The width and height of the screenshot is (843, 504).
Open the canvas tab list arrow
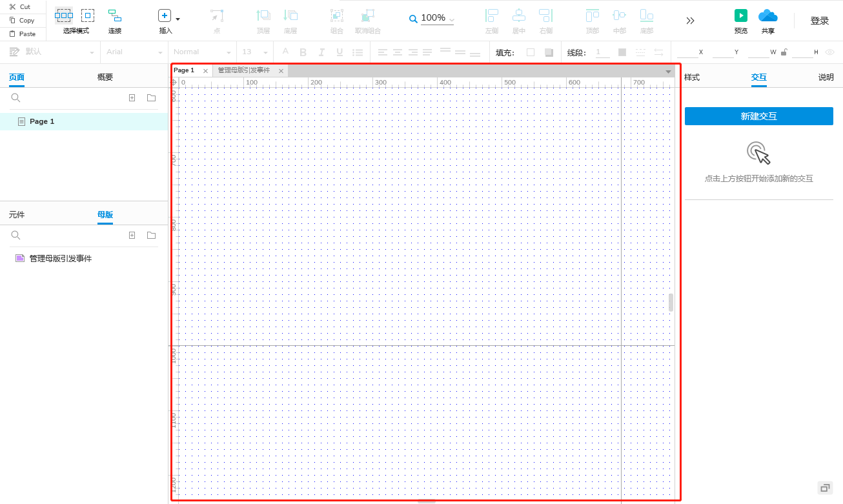668,72
